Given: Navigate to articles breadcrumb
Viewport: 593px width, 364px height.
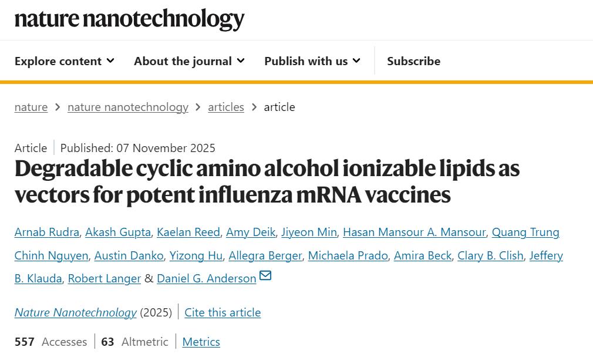Looking at the screenshot, I should point(226,107).
